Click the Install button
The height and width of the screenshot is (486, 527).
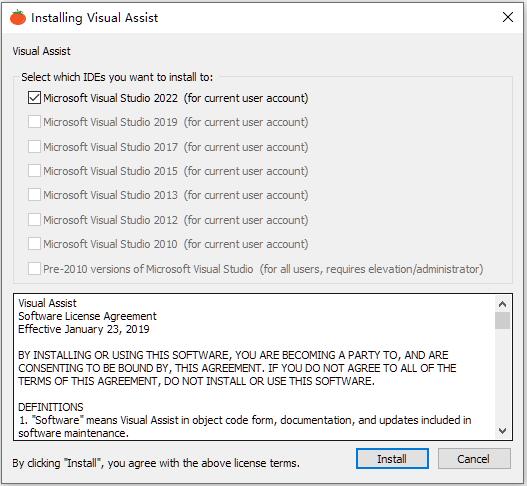point(392,458)
